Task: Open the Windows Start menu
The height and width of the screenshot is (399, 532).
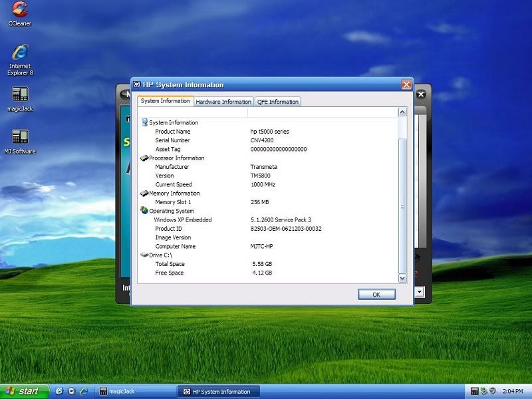Action: click(24, 391)
